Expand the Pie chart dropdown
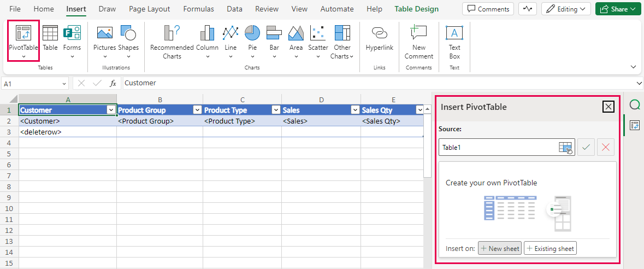This screenshot has height=269, width=644. pyautogui.click(x=252, y=56)
